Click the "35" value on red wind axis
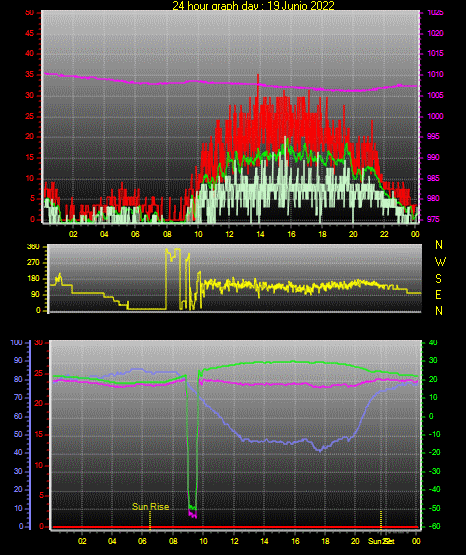466x555 pixels. pos(30,74)
